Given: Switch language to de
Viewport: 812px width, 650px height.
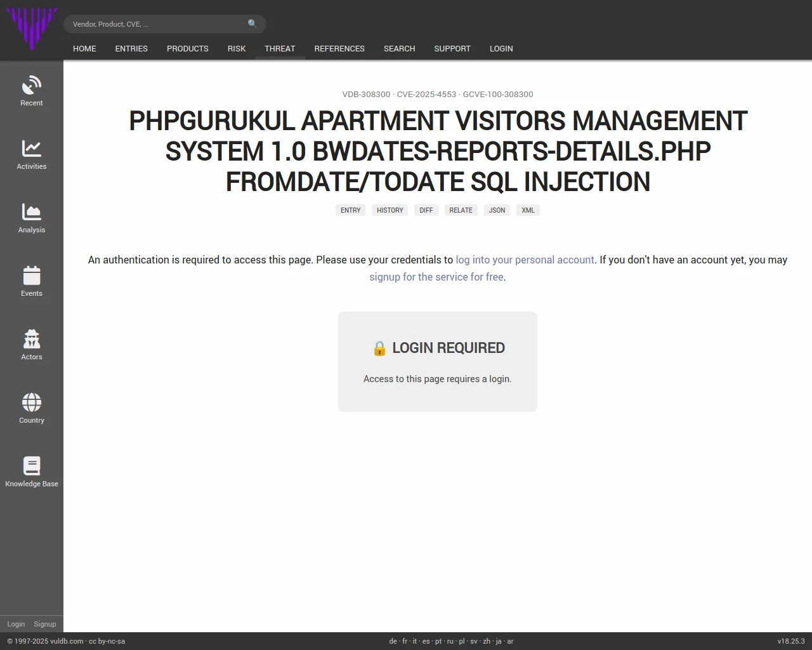Looking at the screenshot, I should (393, 641).
